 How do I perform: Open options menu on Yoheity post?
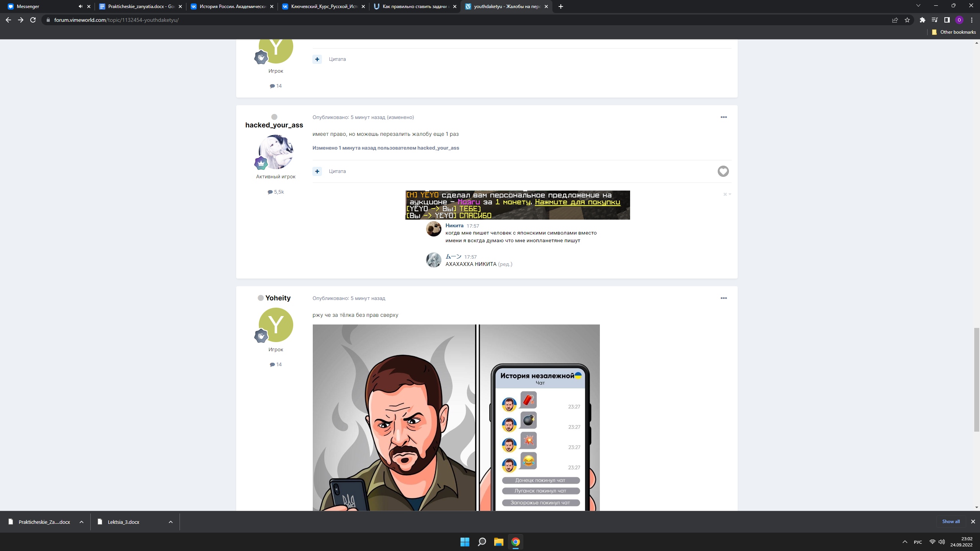(x=724, y=298)
